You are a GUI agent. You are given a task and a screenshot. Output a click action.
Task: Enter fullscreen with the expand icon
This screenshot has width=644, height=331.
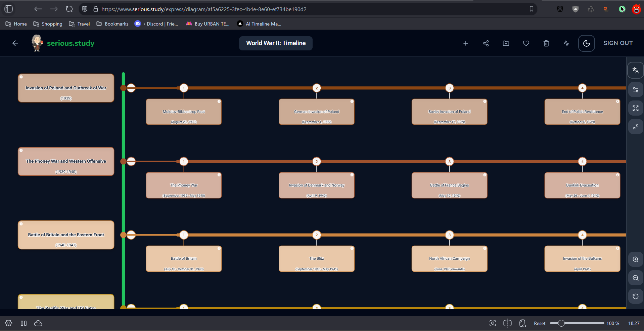(635, 108)
